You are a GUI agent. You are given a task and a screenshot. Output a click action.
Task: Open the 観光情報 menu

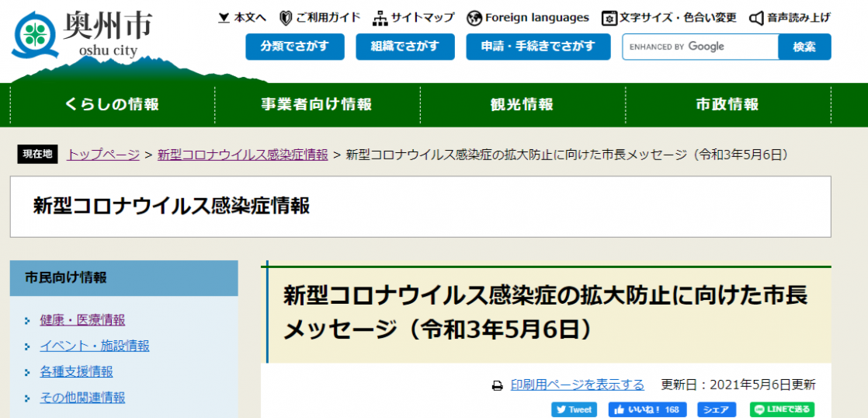[x=523, y=105]
